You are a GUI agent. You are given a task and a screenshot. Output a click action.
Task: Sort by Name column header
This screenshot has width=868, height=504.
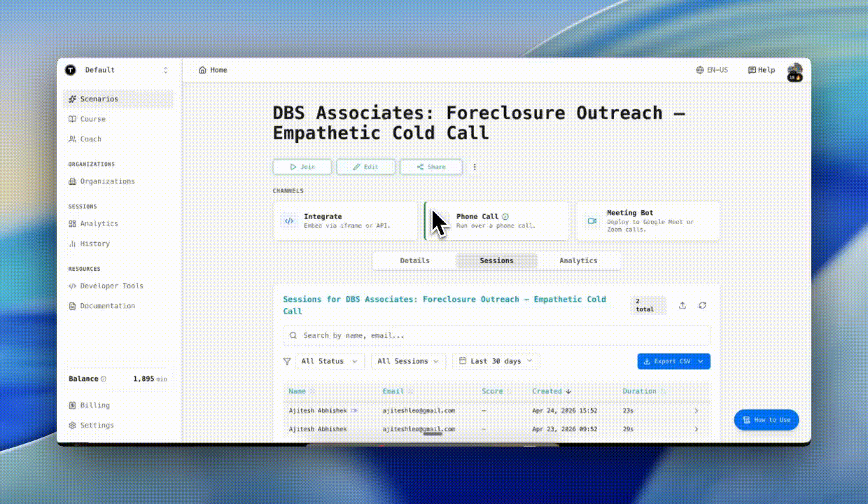click(302, 391)
